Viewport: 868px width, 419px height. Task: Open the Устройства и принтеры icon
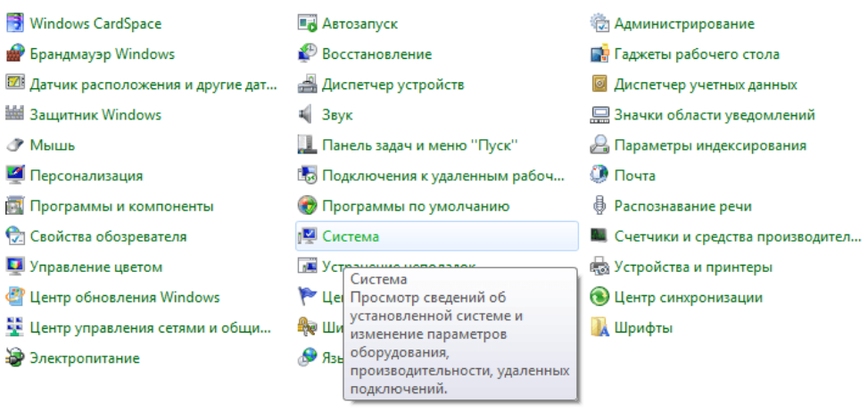tap(599, 267)
